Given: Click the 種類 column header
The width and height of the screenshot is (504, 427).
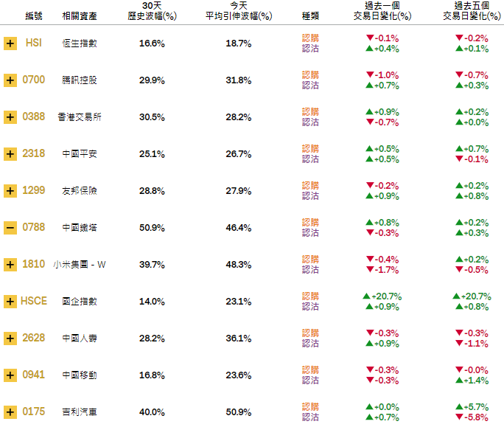Looking at the screenshot, I should click(x=310, y=16).
